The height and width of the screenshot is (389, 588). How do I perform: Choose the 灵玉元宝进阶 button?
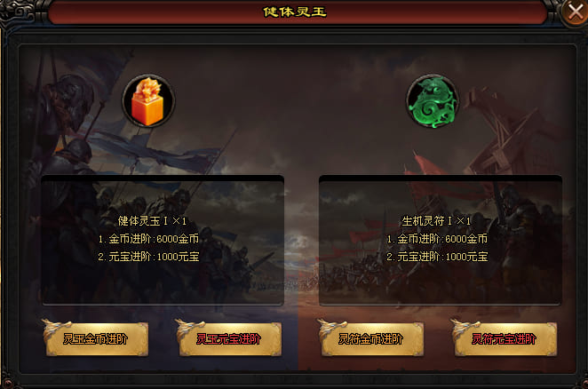point(230,339)
